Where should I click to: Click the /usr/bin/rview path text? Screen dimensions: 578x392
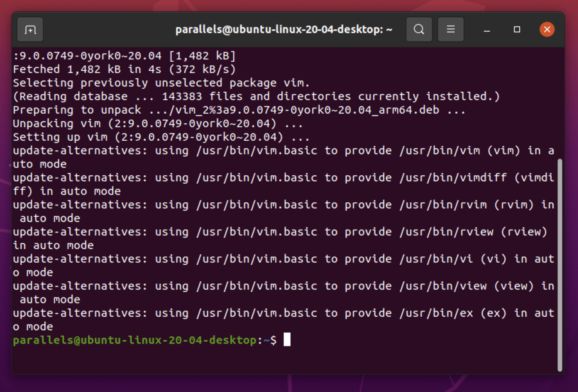(446, 232)
